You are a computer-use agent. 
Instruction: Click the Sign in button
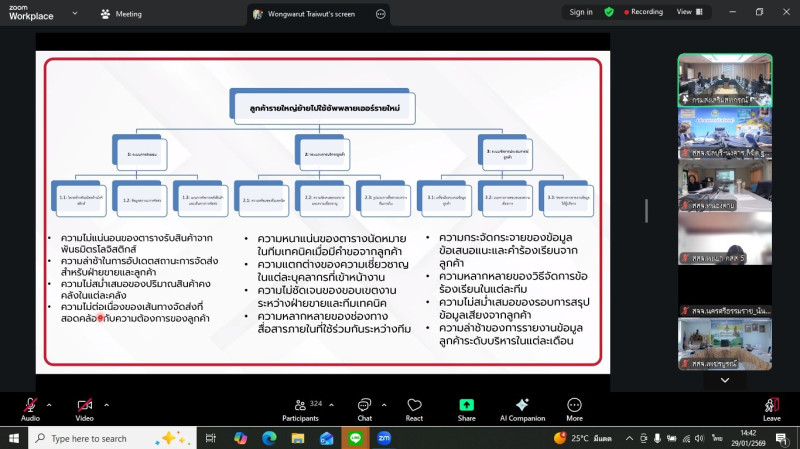tap(581, 12)
